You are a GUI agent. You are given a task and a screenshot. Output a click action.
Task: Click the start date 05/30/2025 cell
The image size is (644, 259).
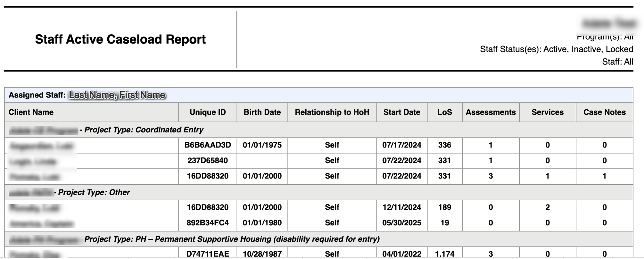tap(402, 223)
